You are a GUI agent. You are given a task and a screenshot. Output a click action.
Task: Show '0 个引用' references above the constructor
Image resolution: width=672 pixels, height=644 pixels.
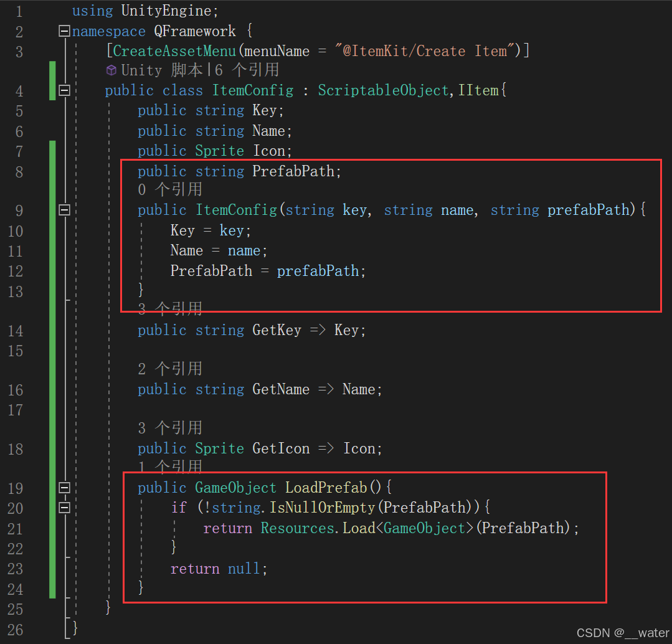pos(170,189)
